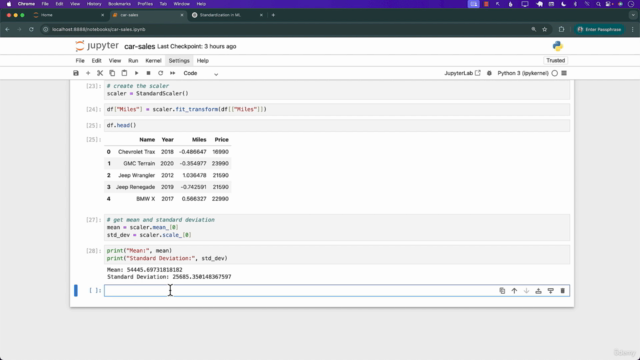This screenshot has height=360, width=640.
Task: Open the Kernel menu
Action: pos(153,60)
